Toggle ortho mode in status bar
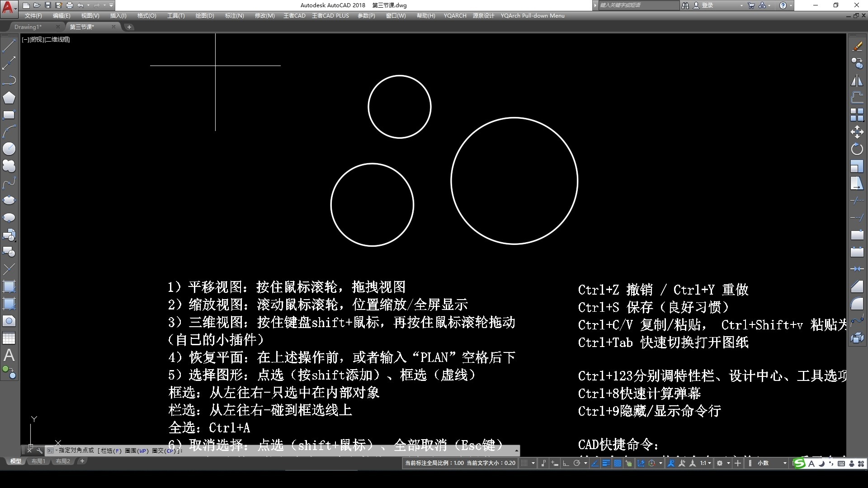 tap(566, 463)
